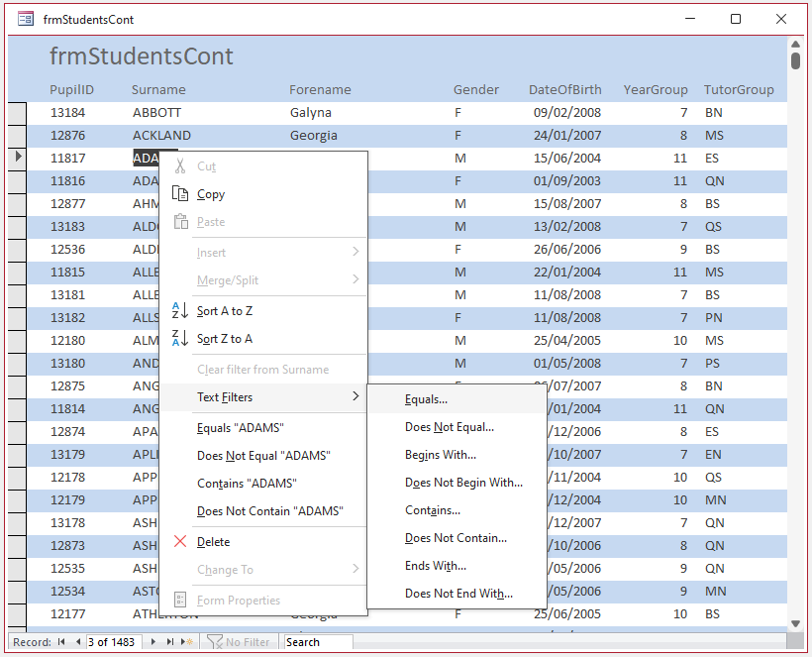Click the vertical scrollbar thumb

pos(795,60)
